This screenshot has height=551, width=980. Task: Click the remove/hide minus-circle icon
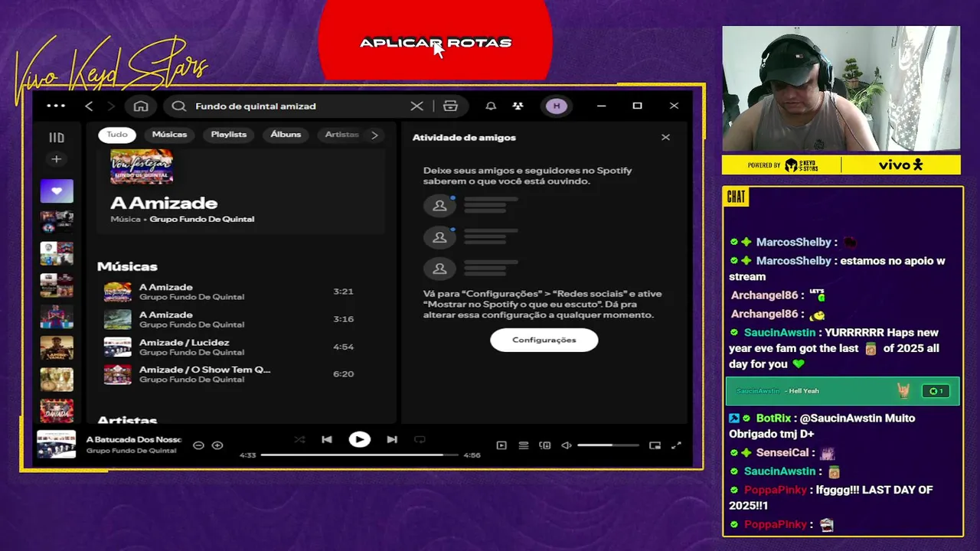tap(198, 445)
